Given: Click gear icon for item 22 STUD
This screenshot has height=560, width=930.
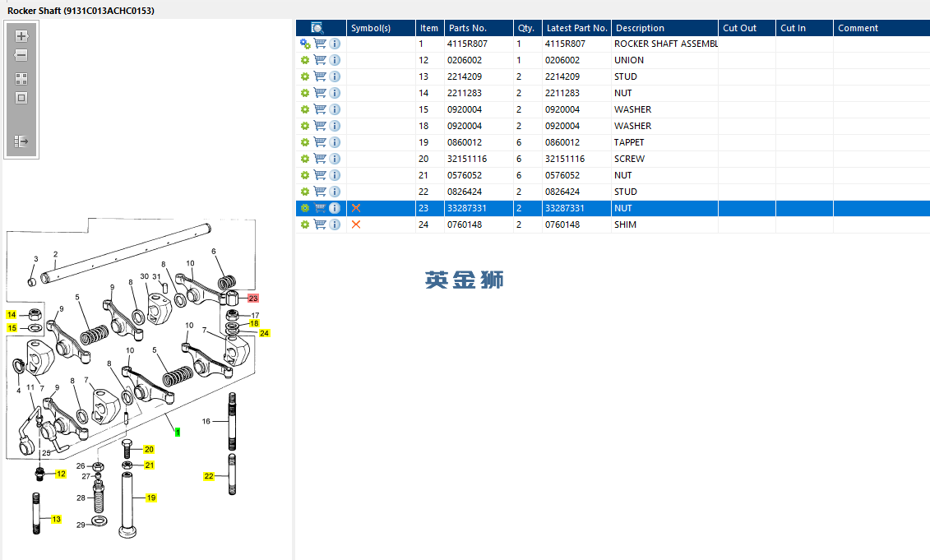Looking at the screenshot, I should 305,192.
